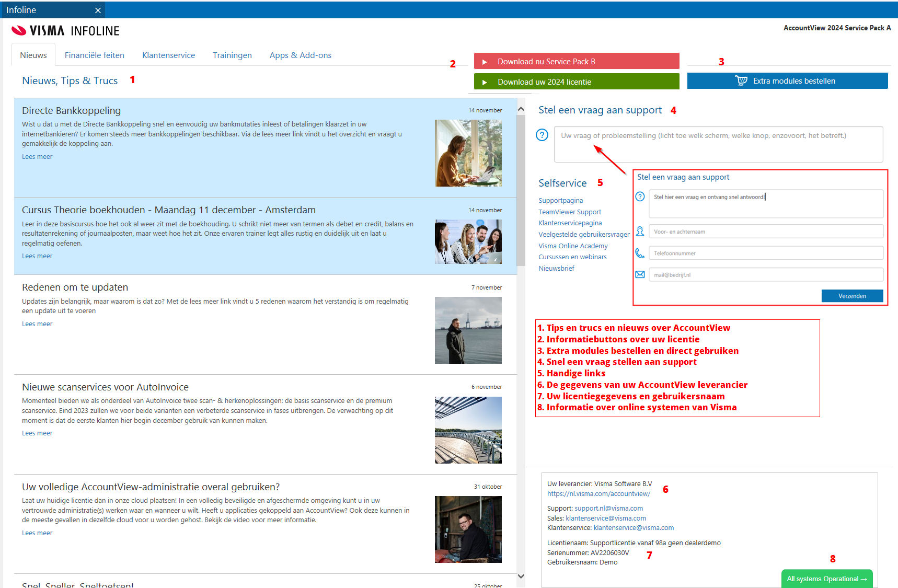Click Download nu Service Pack B button
This screenshot has height=588, width=898.
577,61
